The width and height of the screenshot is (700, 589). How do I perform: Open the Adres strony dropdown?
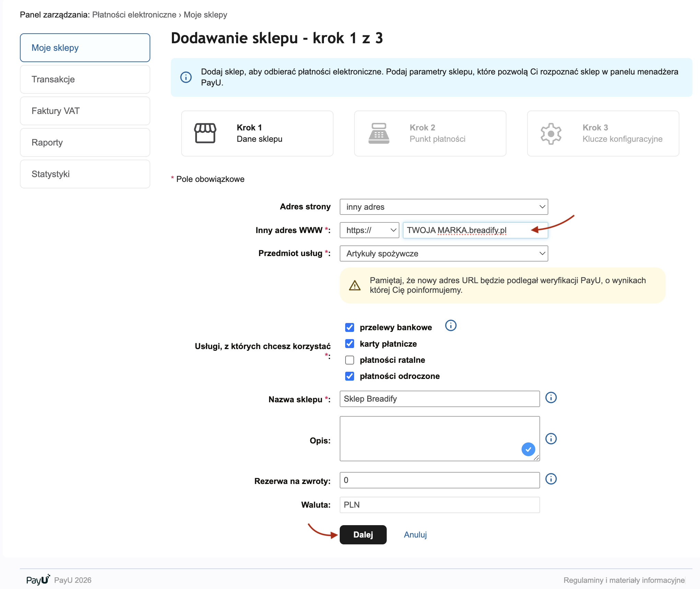pos(444,207)
